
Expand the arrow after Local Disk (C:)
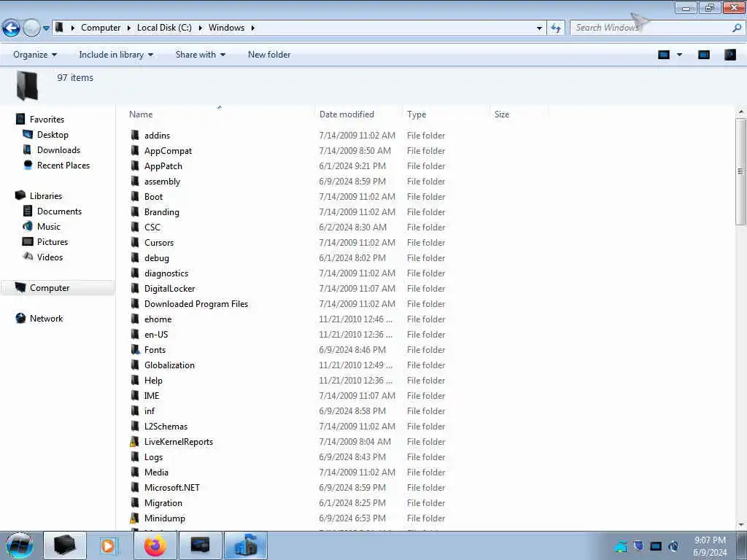(x=200, y=28)
